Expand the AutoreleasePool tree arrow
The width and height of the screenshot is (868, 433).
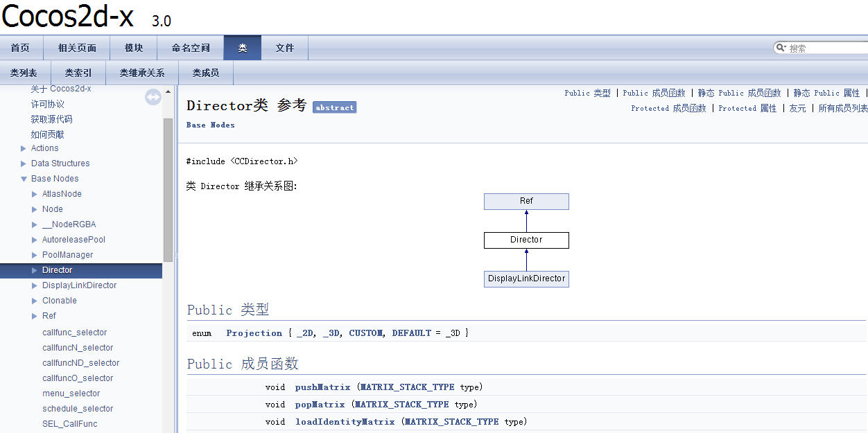[35, 240]
